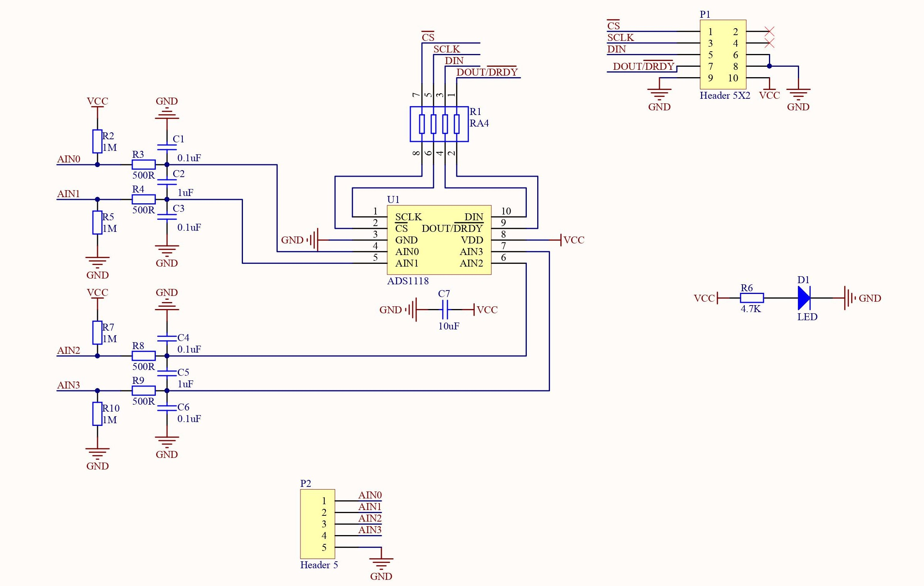Click the AIN2 net label at left input
Image resolution: width=924 pixels, height=586 pixels.
(x=68, y=350)
